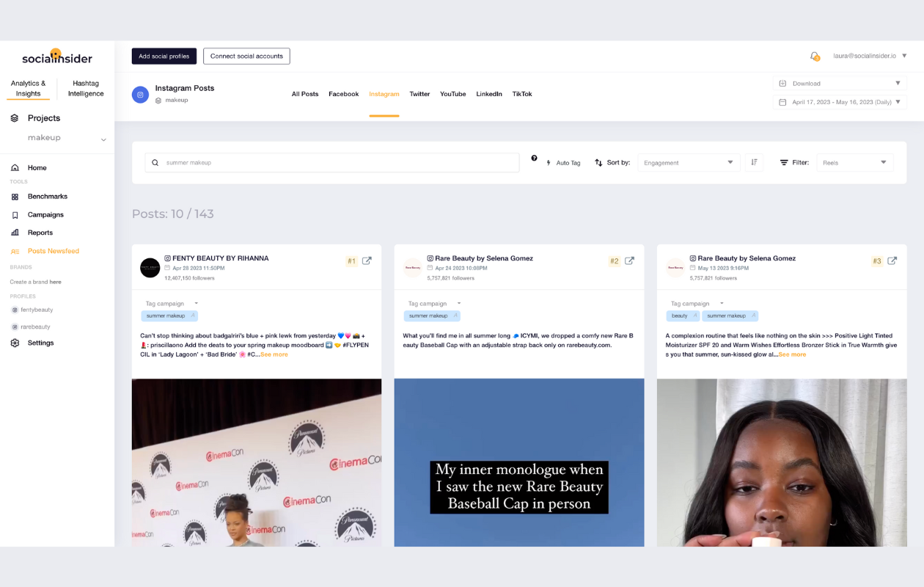Click the summer makeup search field
The width and height of the screenshot is (924, 587).
(x=332, y=162)
